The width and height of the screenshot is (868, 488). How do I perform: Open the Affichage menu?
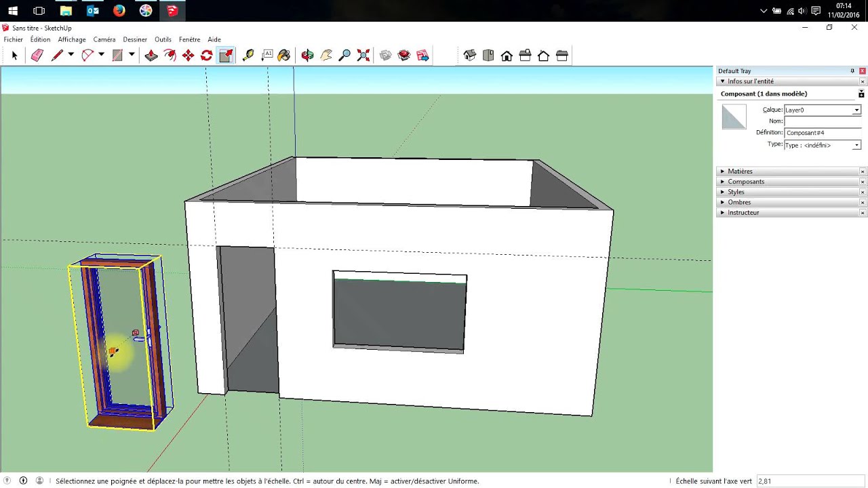point(72,39)
